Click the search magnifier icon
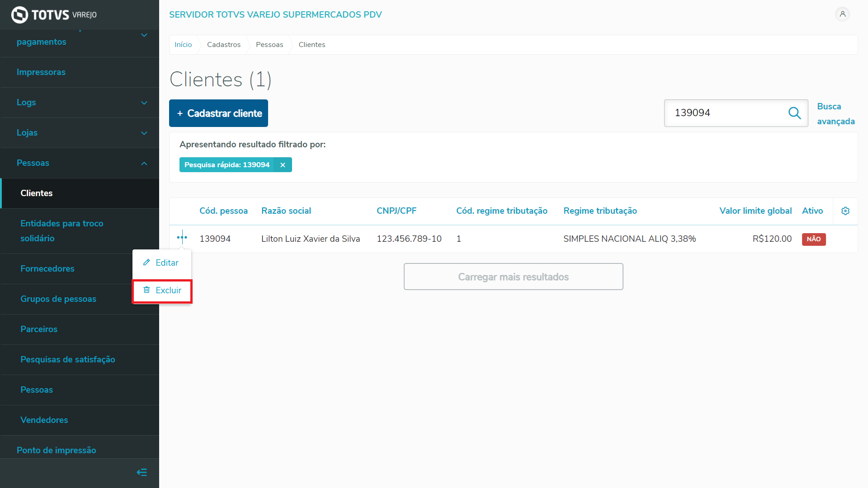This screenshot has height=488, width=868. pyautogui.click(x=794, y=113)
